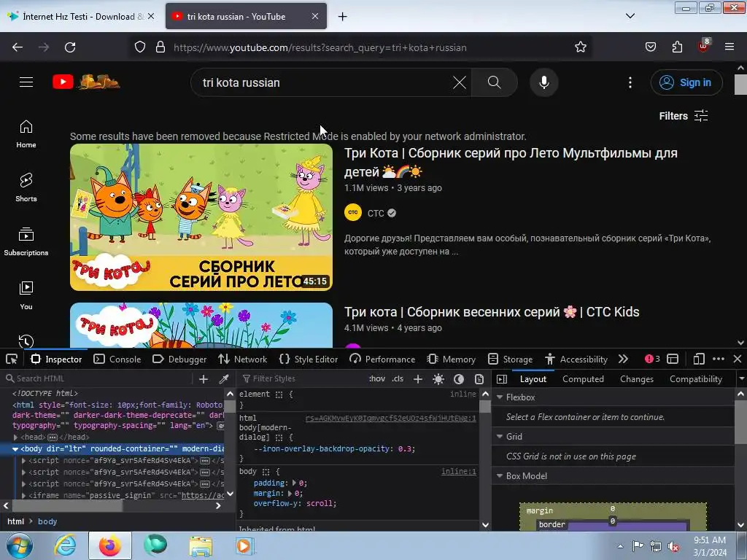Viewport: 747px width, 560px height.
Task: Add a new CSS rule with plus
Action: point(418,379)
